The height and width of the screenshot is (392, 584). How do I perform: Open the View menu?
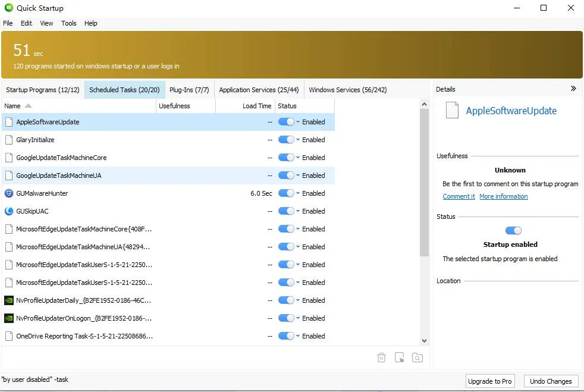(x=46, y=23)
